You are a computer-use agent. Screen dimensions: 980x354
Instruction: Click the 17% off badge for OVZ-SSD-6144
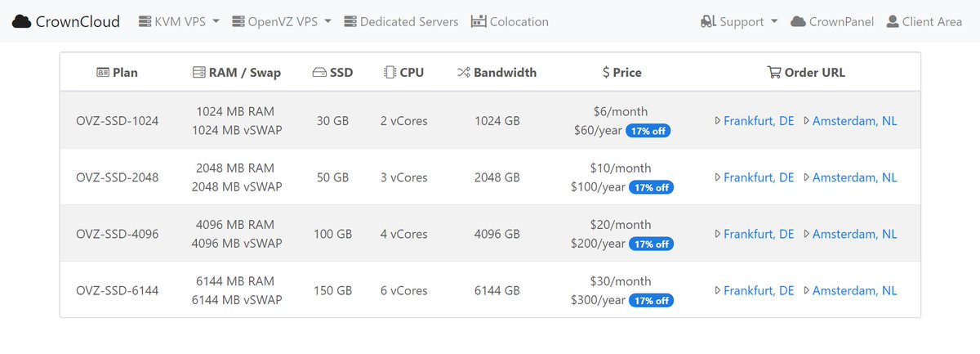pos(651,301)
